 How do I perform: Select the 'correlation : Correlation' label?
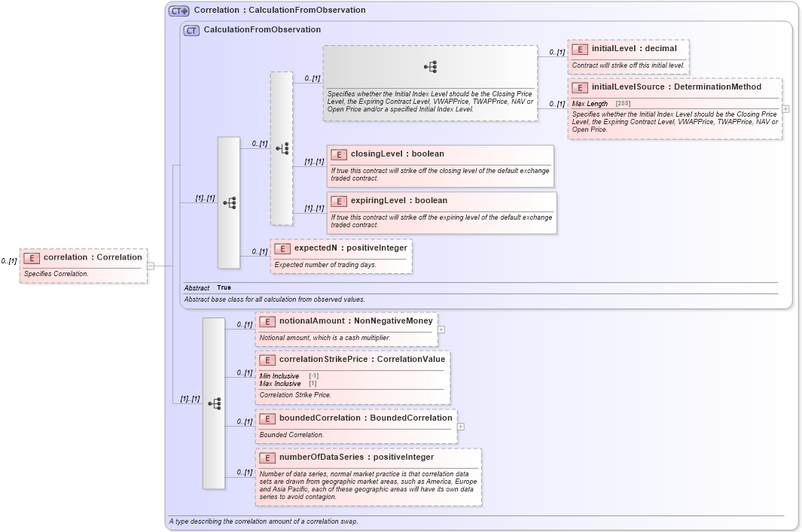coord(93,257)
